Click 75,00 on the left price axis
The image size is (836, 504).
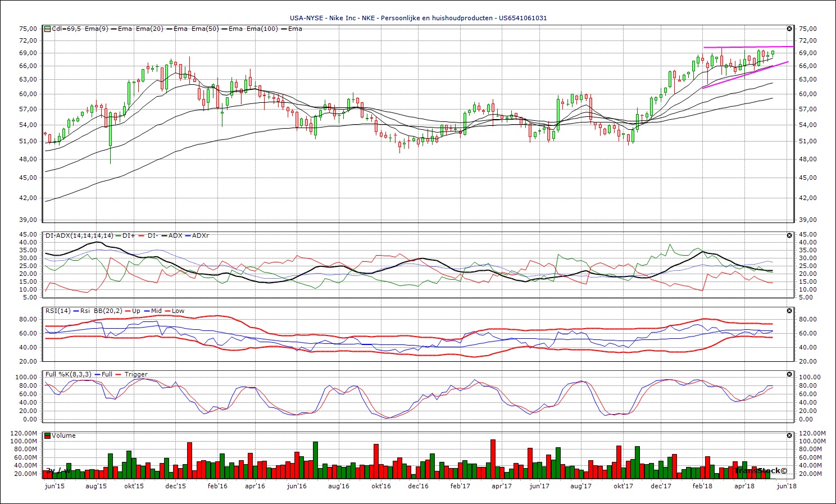coord(28,29)
